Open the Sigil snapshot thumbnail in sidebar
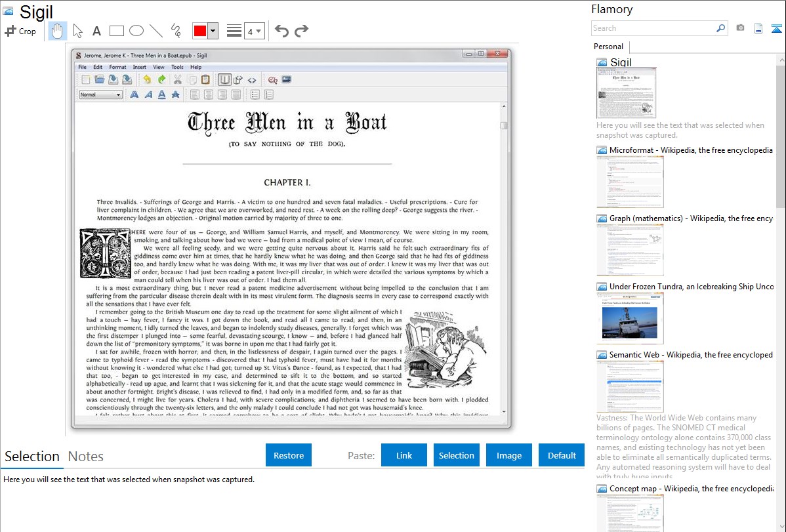Viewport: 786px width, 532px height. [626, 94]
